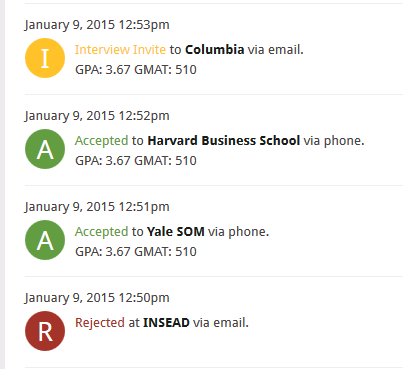
Task: Click the January 9, 2015 12:50pm timestamp
Action: 97,298
